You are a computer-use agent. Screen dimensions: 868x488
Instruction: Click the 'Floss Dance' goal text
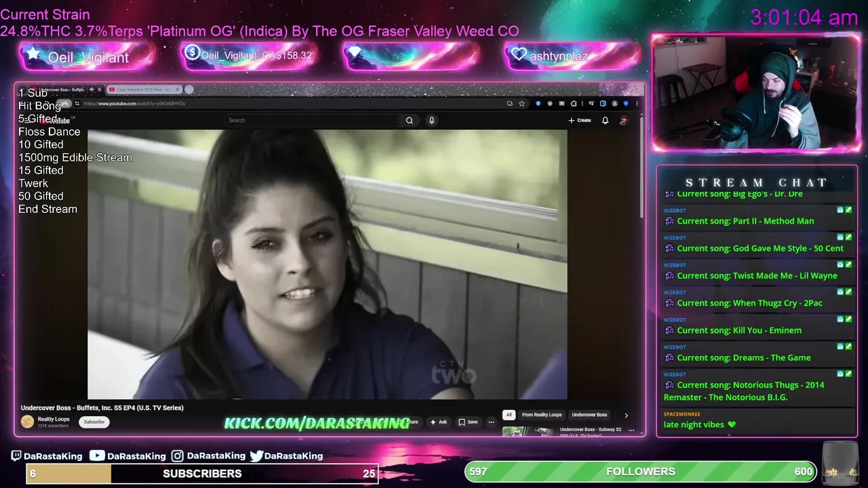[49, 131]
